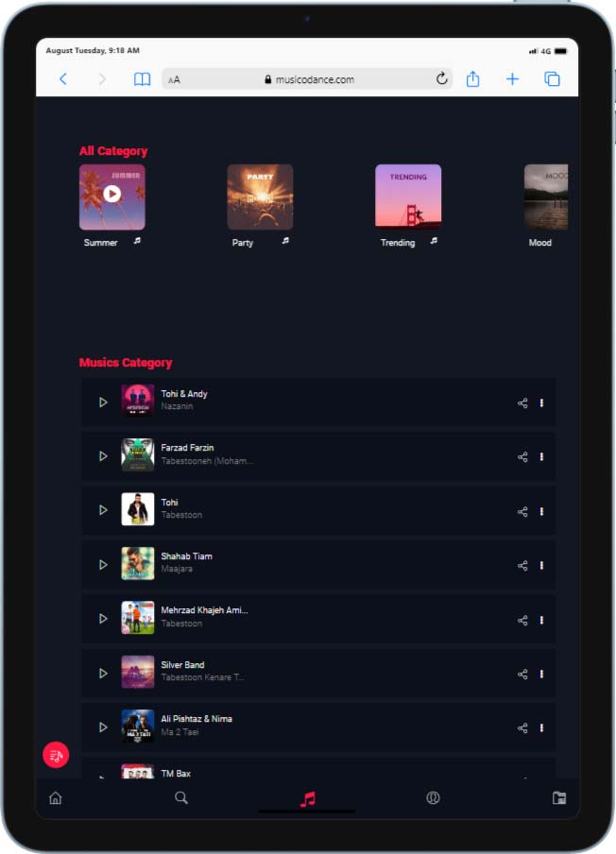Open the folder icon in bottom navigation

click(x=559, y=798)
